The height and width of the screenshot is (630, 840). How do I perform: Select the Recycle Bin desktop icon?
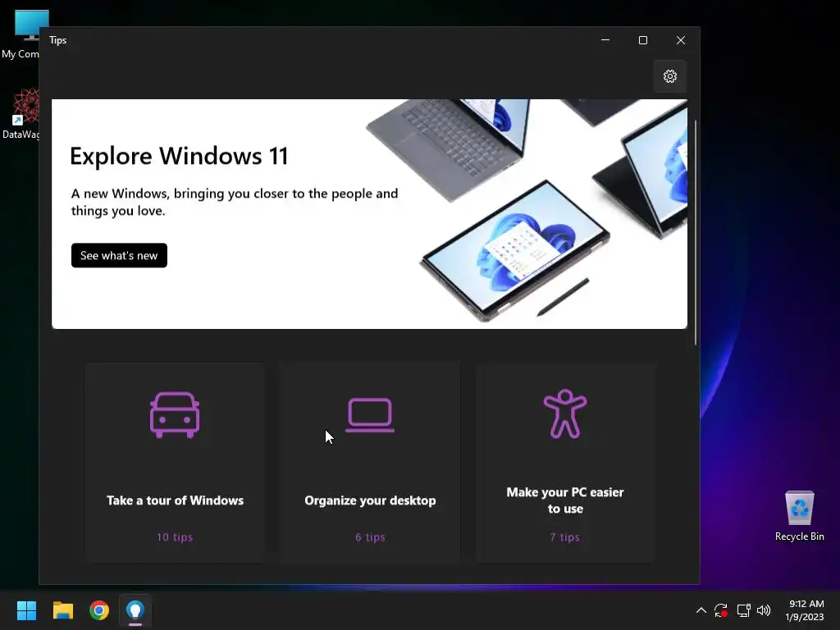coord(799,515)
